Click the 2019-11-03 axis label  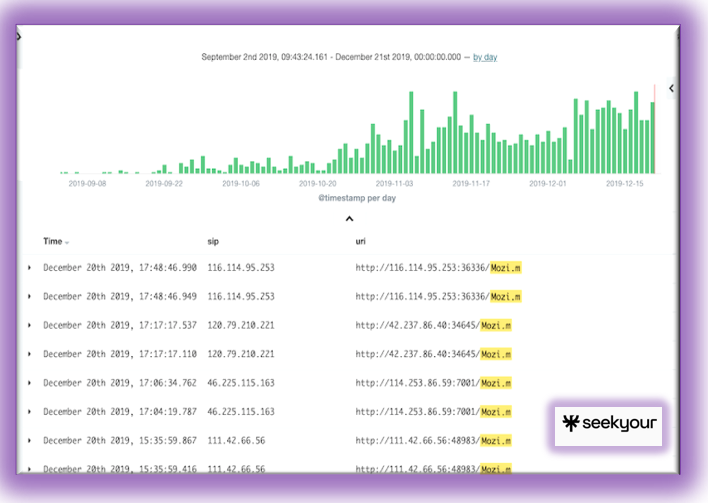pyautogui.click(x=394, y=184)
